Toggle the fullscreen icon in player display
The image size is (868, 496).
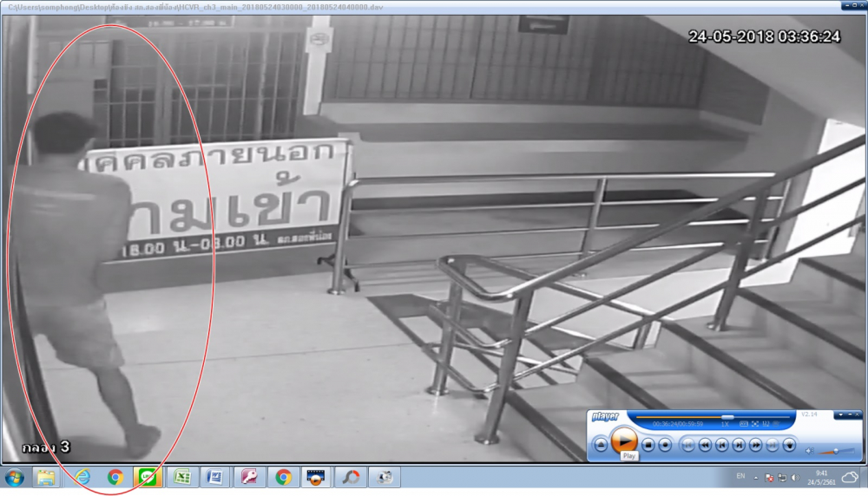tap(755, 424)
